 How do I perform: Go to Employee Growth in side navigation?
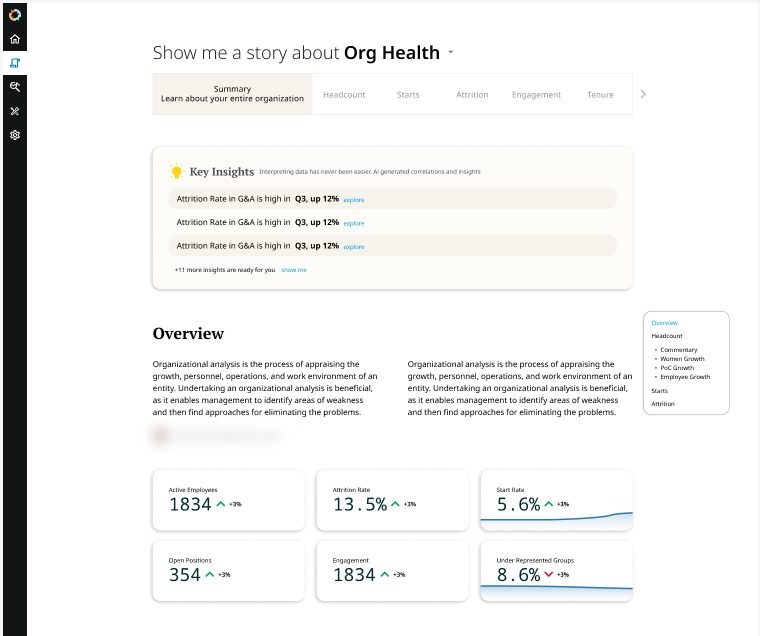[685, 377]
